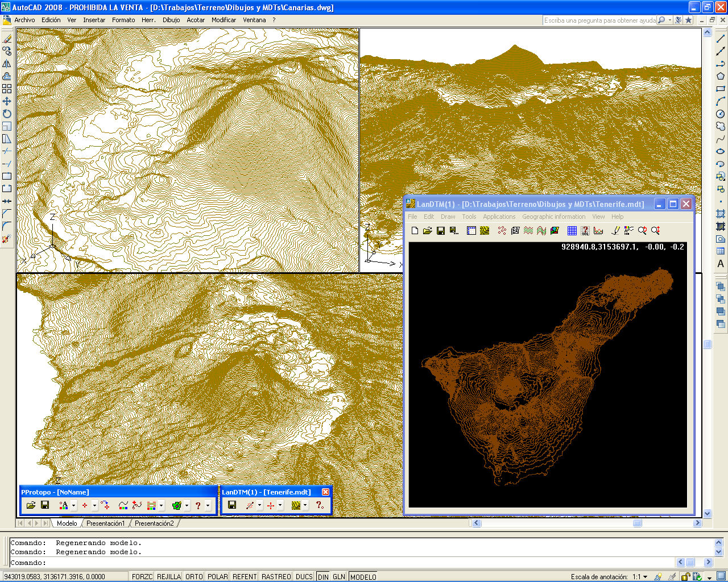Open dropdown next to LanDTM floating red crosshair icon
This screenshot has width=728, height=582.
tap(280, 505)
